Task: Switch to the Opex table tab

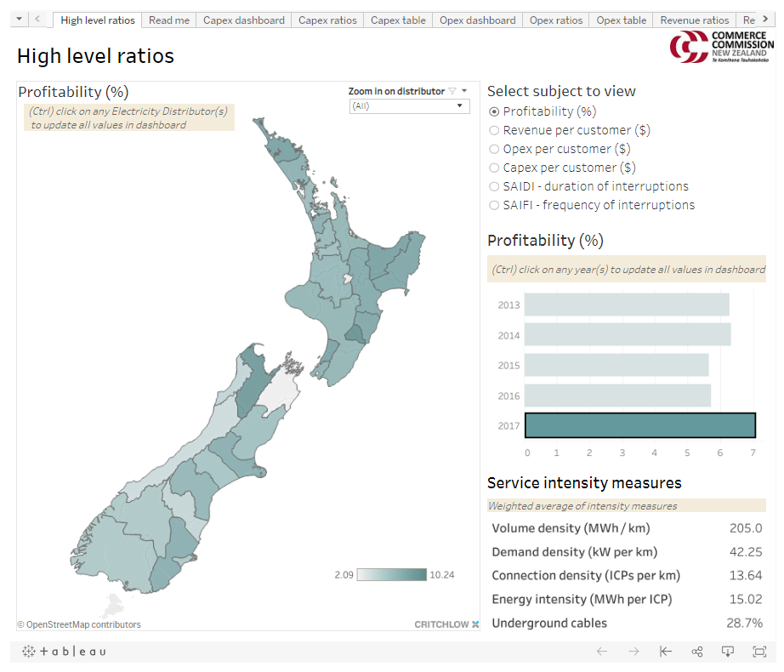Action: 621,20
